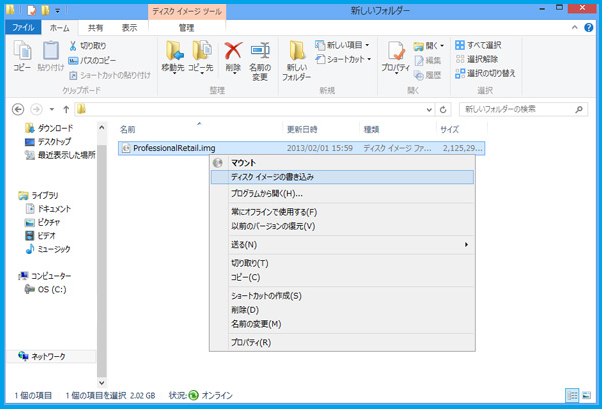Click ショートカットの貼り付け in the ribbon

[110, 75]
